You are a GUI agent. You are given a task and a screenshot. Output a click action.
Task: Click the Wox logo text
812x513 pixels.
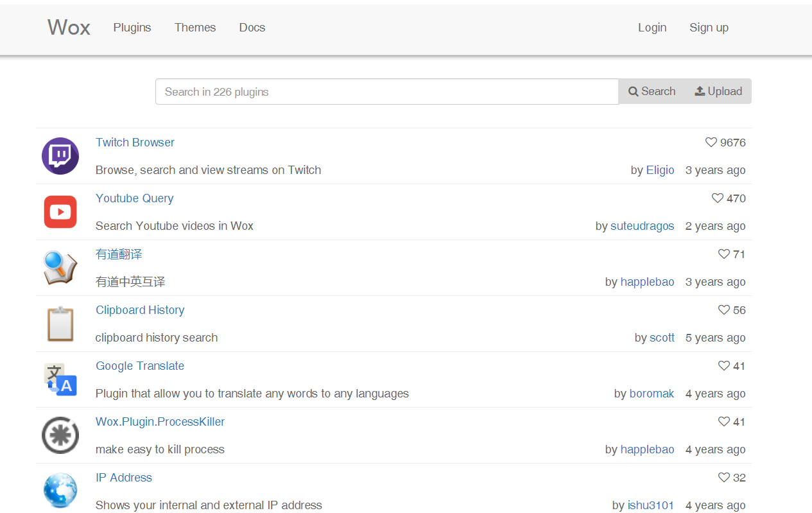click(69, 28)
